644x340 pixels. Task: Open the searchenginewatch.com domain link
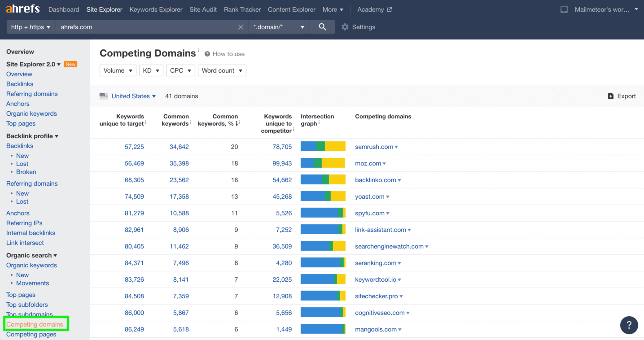[389, 246]
